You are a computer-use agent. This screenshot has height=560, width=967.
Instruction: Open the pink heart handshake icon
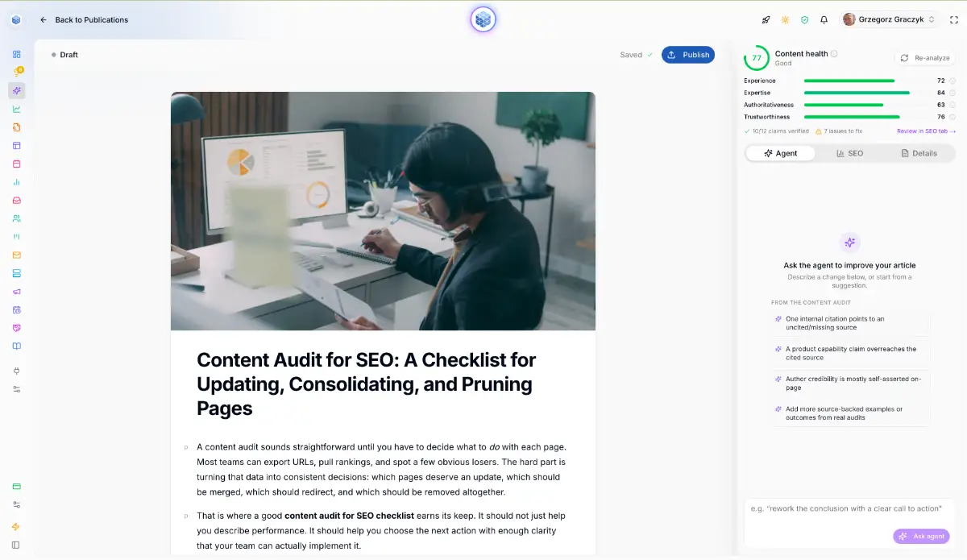[x=16, y=328]
